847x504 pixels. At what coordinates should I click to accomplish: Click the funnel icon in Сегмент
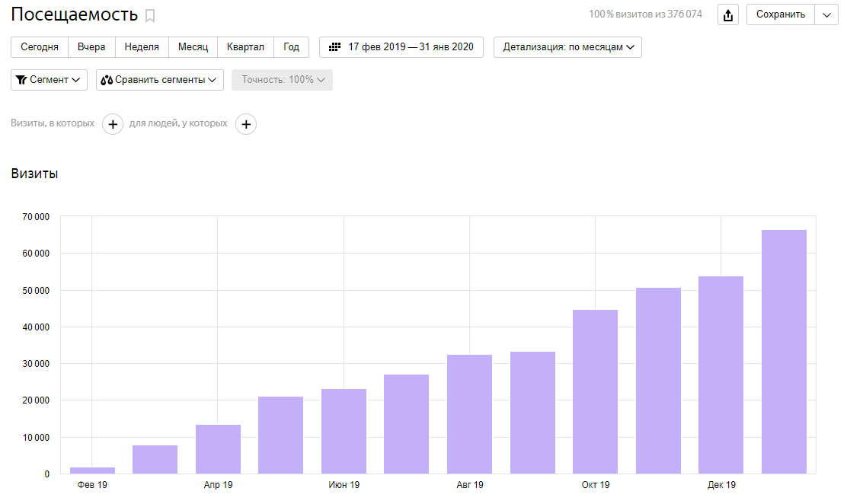[21, 80]
